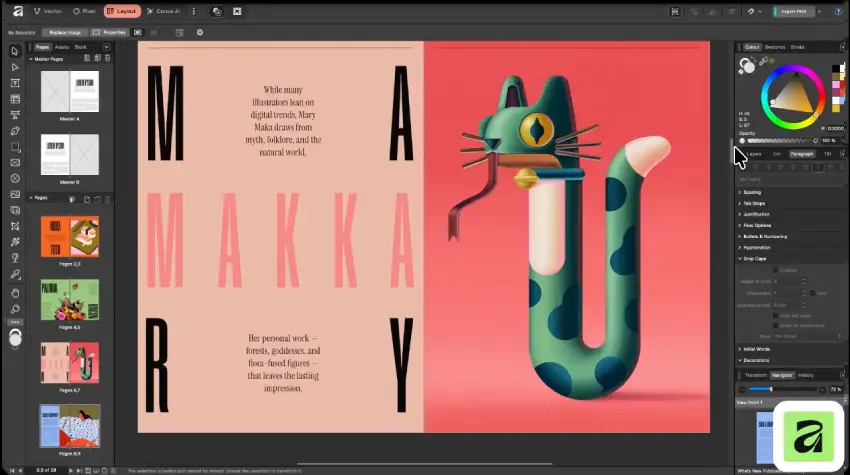The width and height of the screenshot is (850, 475).
Task: Select the Crop tool
Action: (x=15, y=226)
